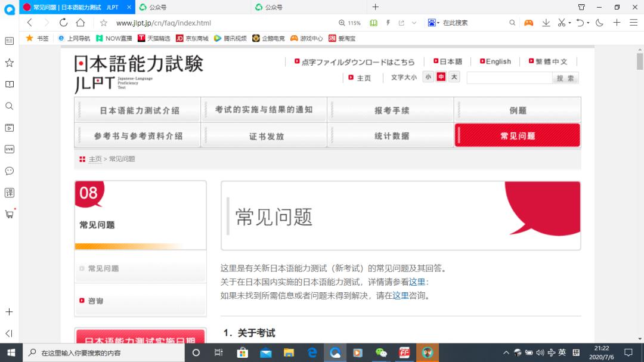This screenshot has width=644, height=362.
Task: Open the shopping cart sidebar icon
Action: (x=9, y=215)
